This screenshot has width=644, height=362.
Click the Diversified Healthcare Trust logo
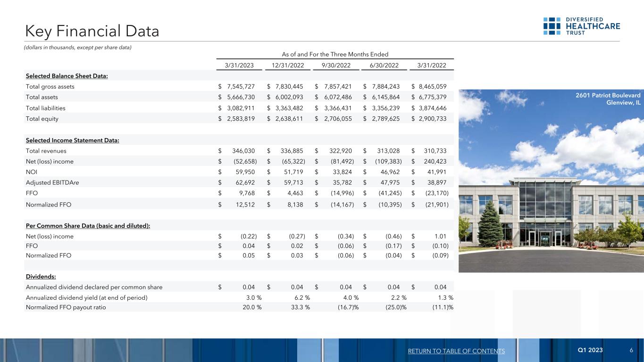coord(582,26)
